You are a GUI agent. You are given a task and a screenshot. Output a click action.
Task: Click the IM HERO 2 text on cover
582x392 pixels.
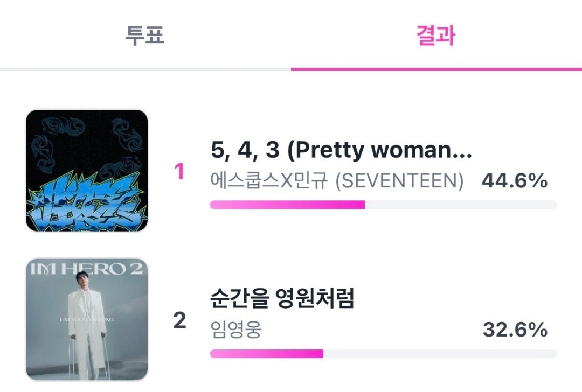[86, 269]
